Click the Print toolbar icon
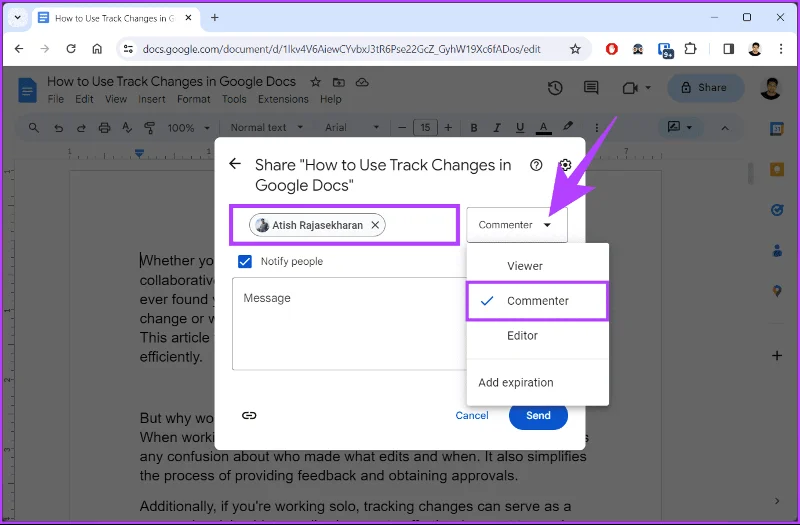 point(104,128)
